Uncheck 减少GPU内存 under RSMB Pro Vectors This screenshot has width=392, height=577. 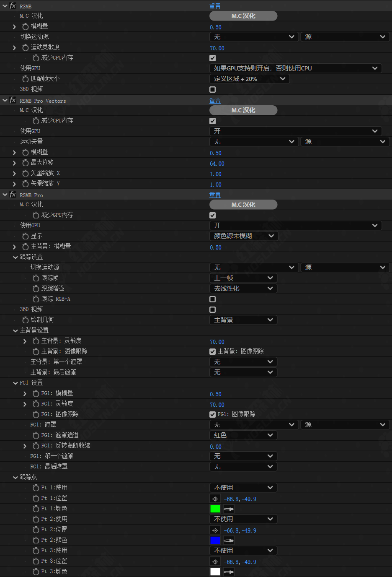tap(213, 121)
